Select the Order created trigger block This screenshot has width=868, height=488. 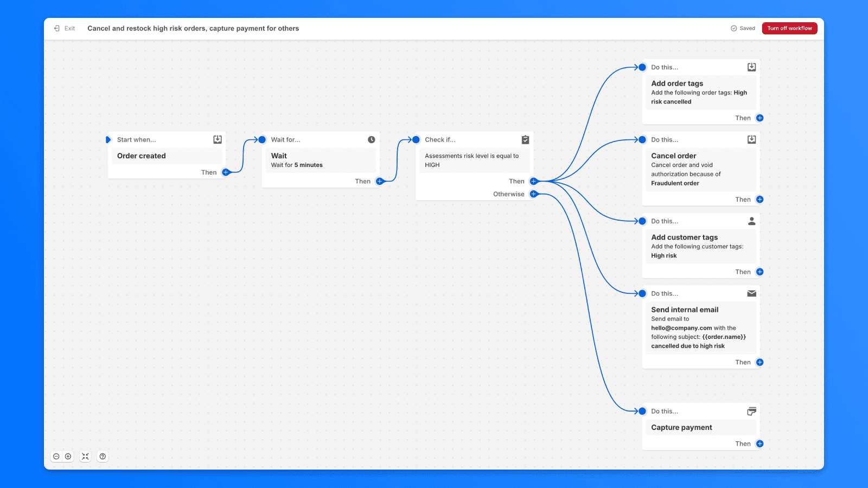click(x=167, y=156)
